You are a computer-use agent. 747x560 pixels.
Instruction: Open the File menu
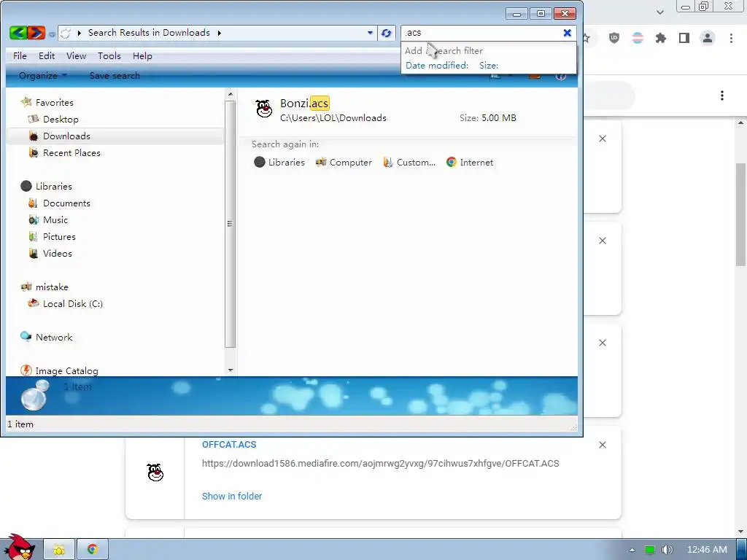click(x=20, y=55)
